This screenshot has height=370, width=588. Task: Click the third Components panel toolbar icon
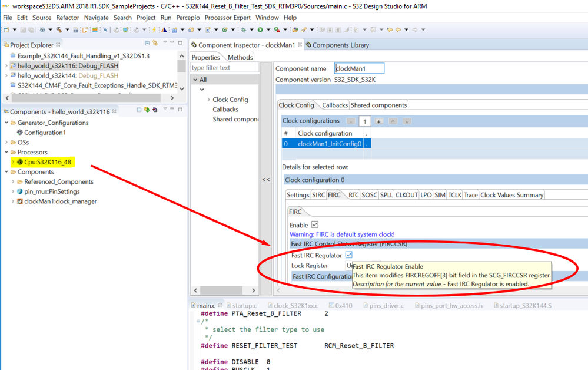(155, 110)
